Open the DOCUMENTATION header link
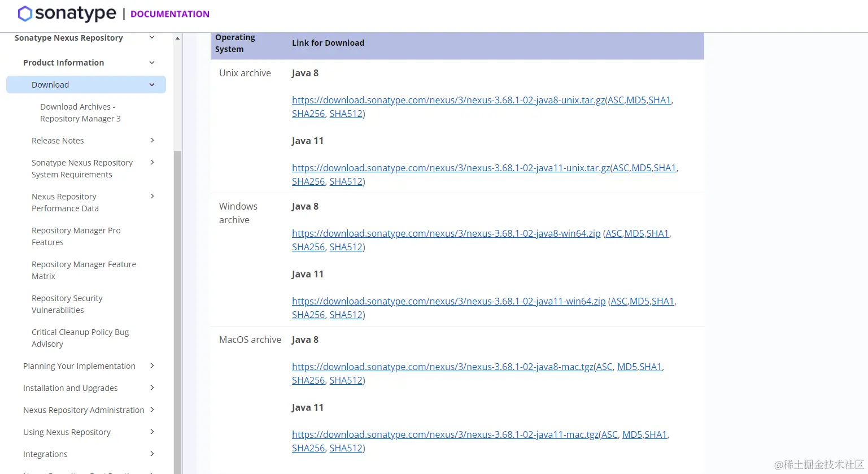This screenshot has width=868, height=474. click(x=170, y=14)
